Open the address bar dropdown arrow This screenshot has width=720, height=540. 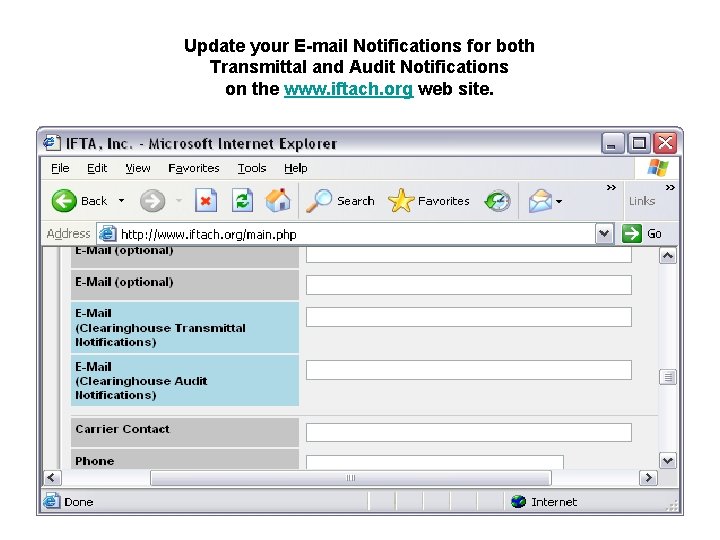pyautogui.click(x=604, y=234)
